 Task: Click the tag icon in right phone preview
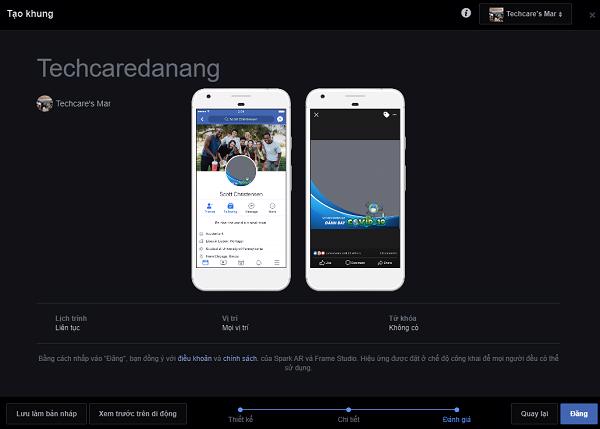click(386, 115)
